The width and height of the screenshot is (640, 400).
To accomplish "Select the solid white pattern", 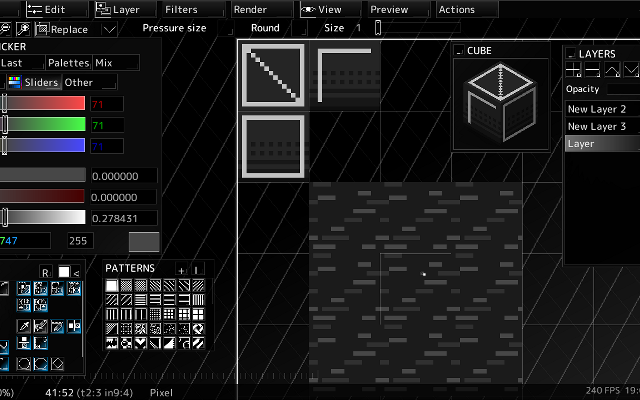I will [112, 285].
